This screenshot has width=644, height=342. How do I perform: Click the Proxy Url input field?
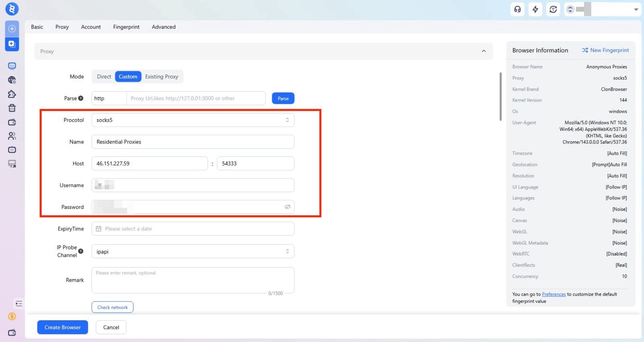196,98
